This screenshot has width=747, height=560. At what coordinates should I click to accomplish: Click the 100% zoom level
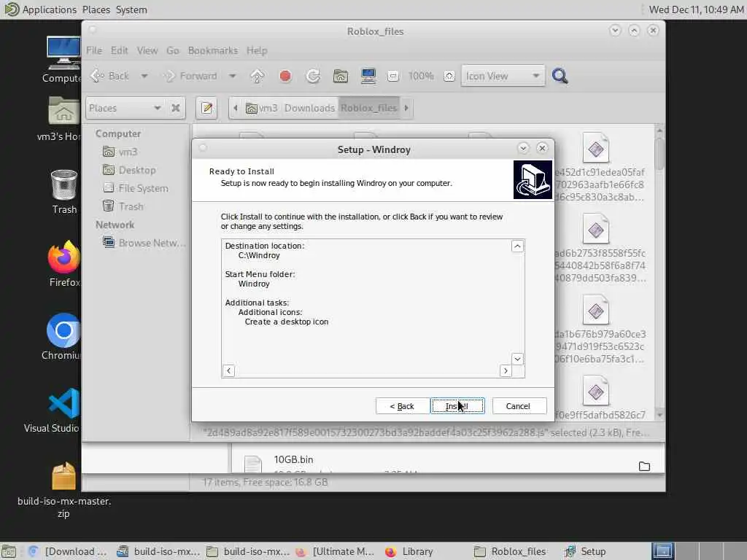coord(421,76)
